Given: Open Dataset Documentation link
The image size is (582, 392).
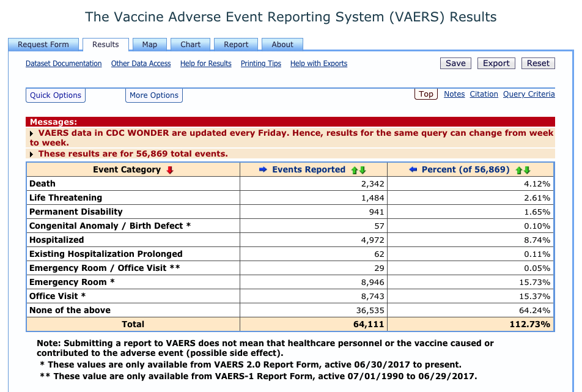Looking at the screenshot, I should point(64,64).
